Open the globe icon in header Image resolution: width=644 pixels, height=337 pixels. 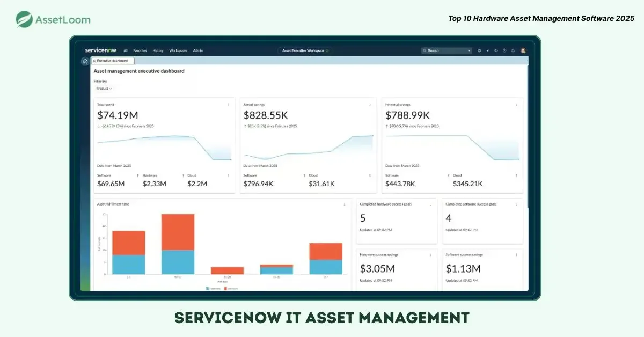point(479,50)
